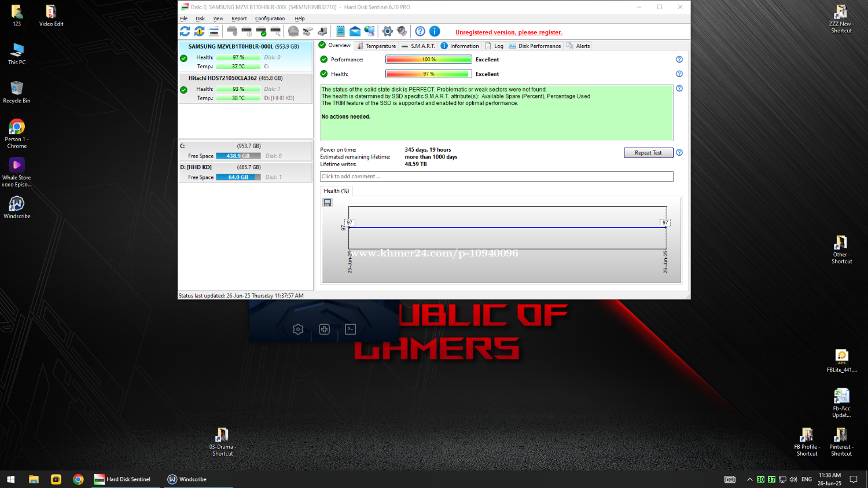
Task: Click the help icon next to Repeat Test
Action: (x=679, y=153)
